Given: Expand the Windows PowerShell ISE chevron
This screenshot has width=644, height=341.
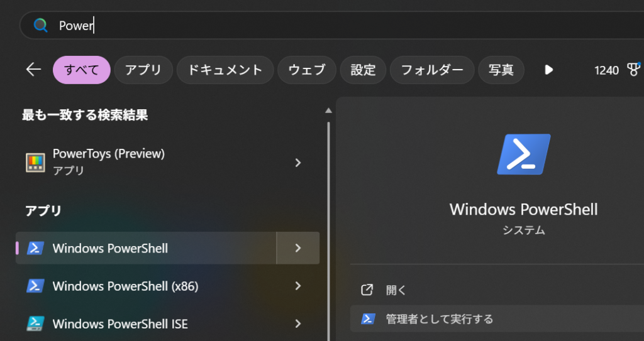Looking at the screenshot, I should (x=298, y=324).
